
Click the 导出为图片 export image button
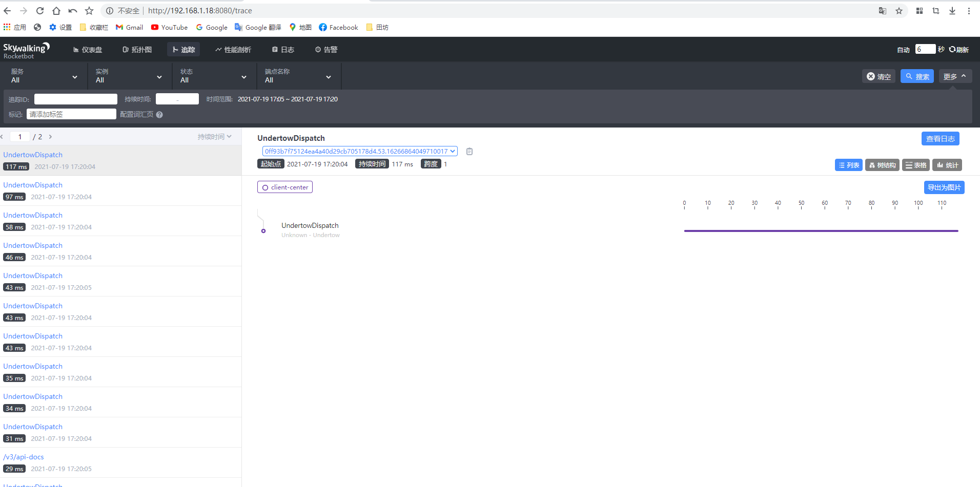tap(944, 187)
